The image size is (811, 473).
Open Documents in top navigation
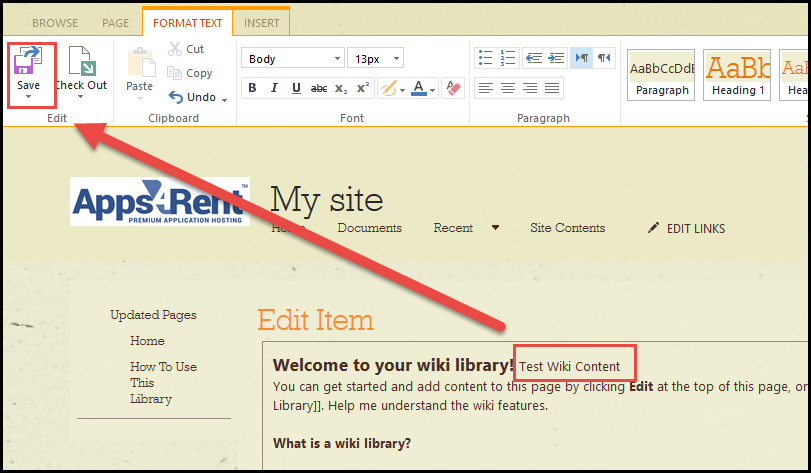tap(369, 228)
